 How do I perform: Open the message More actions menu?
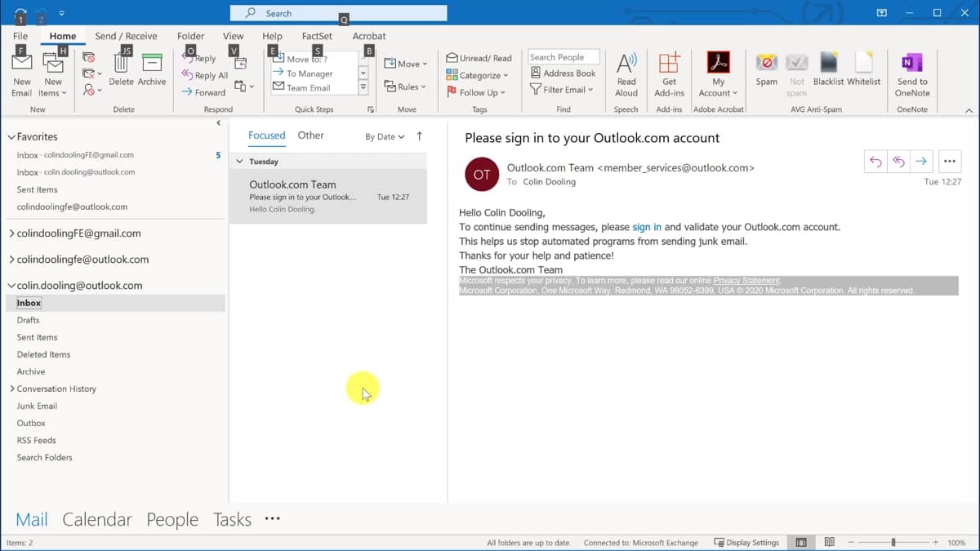[x=948, y=162]
